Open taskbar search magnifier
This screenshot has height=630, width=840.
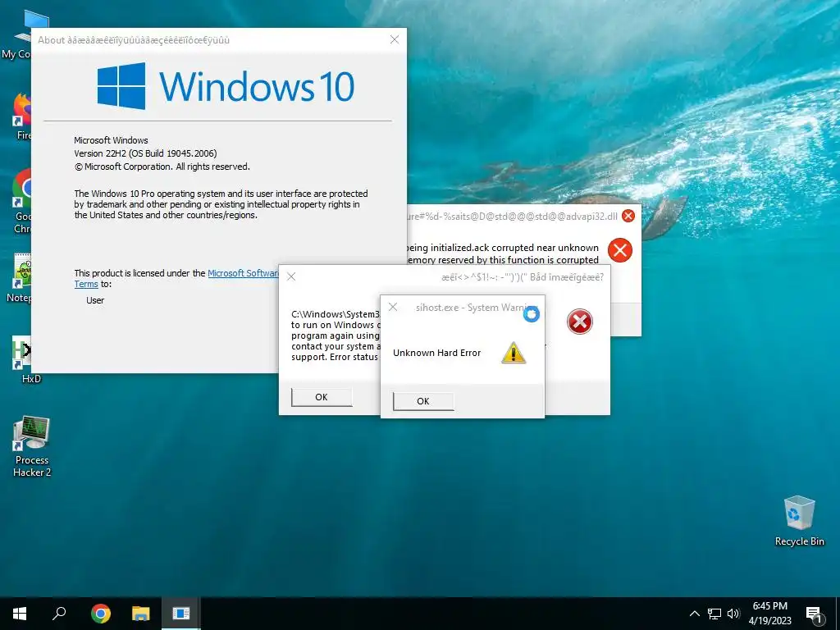pos(59,614)
